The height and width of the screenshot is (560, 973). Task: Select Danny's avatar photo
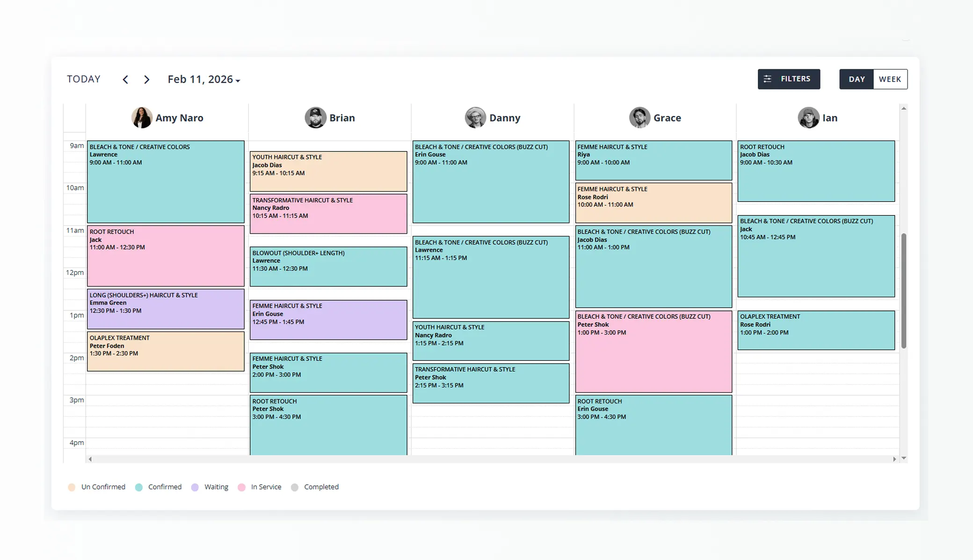[476, 117]
